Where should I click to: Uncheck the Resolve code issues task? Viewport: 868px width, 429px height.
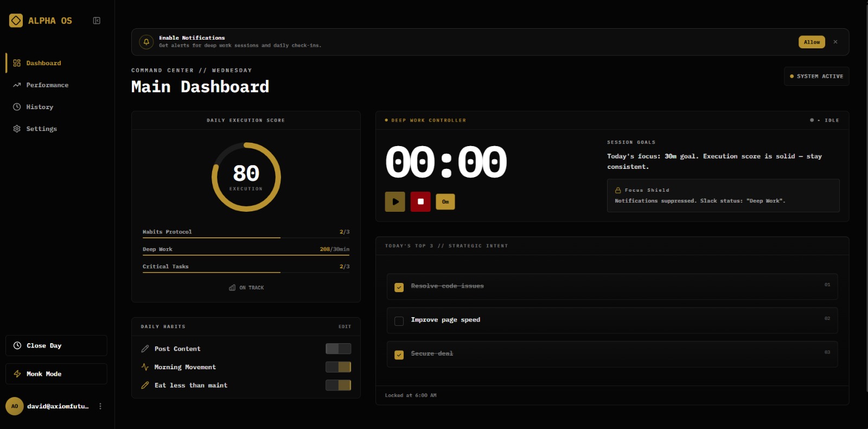click(399, 287)
